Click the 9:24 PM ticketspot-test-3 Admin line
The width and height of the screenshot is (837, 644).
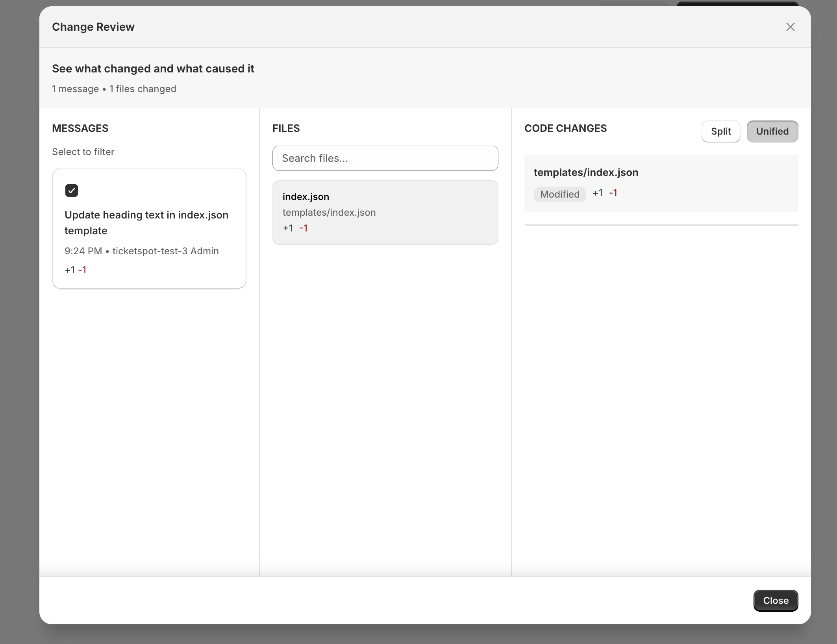pyautogui.click(x=141, y=251)
